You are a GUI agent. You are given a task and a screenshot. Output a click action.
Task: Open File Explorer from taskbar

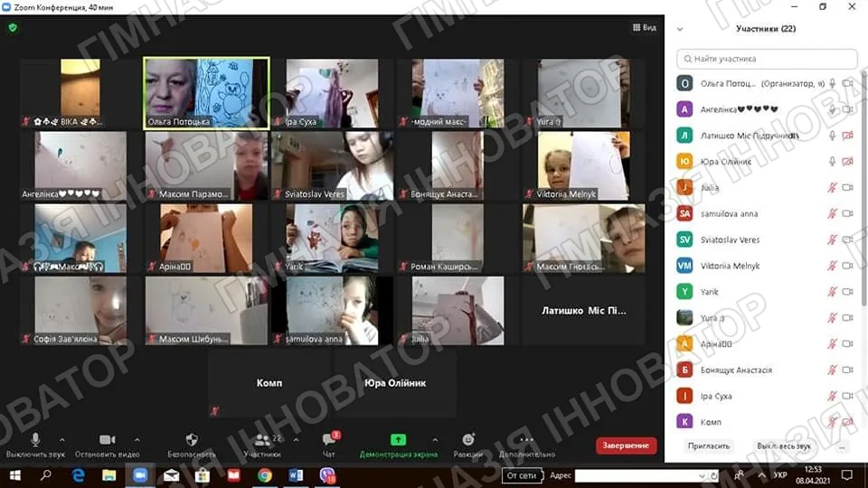tap(109, 475)
